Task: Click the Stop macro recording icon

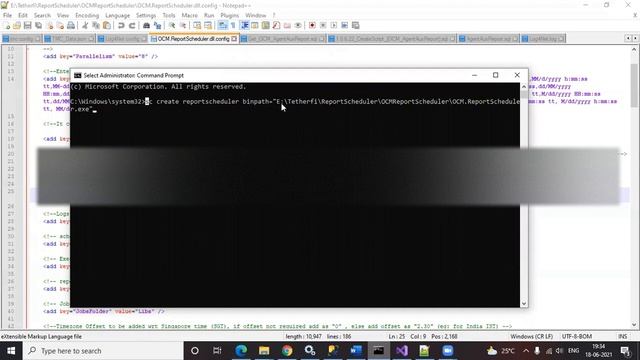Action: (x=323, y=25)
